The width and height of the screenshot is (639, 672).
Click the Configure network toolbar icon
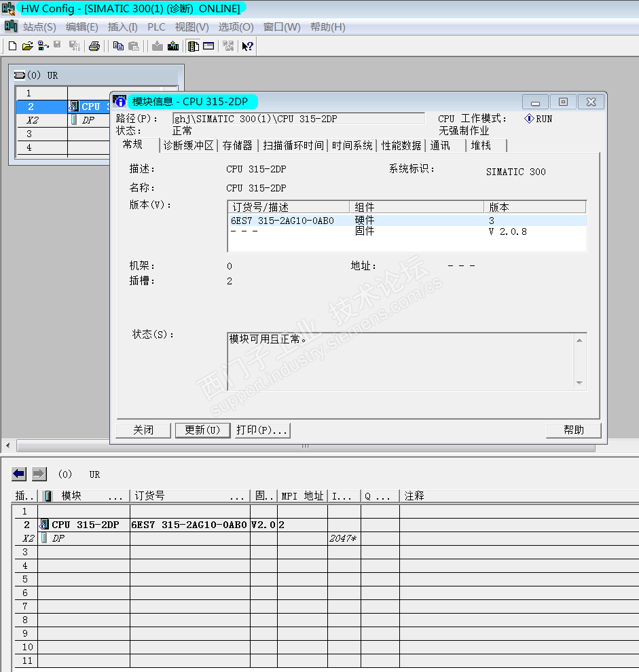pyautogui.click(x=228, y=46)
